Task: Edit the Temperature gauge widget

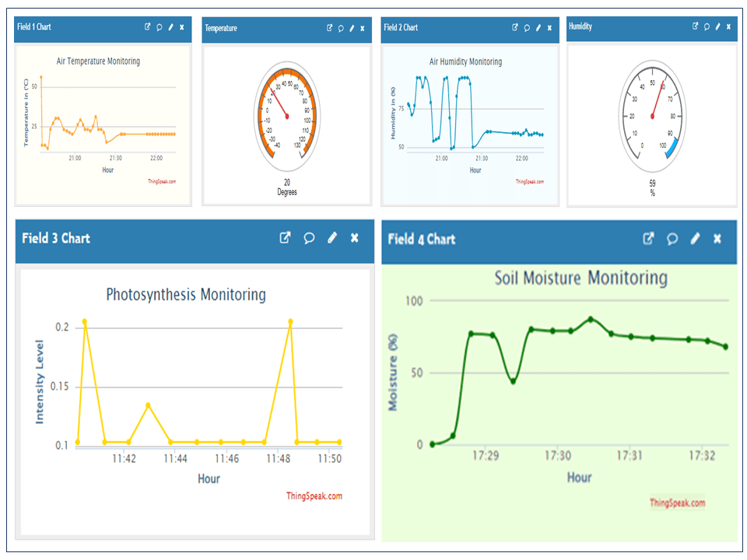Action: [352, 29]
